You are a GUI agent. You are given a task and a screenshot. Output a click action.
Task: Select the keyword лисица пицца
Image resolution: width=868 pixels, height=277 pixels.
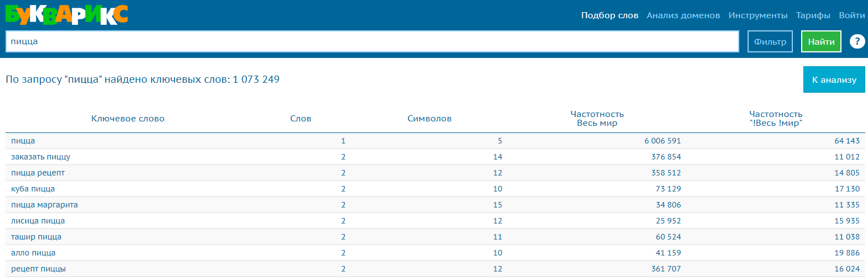[38, 221]
